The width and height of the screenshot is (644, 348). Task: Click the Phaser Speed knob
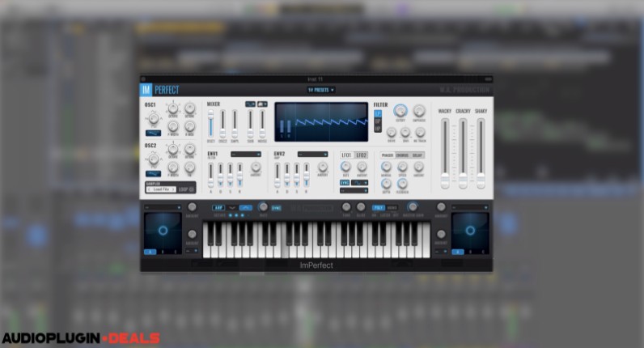(402, 167)
